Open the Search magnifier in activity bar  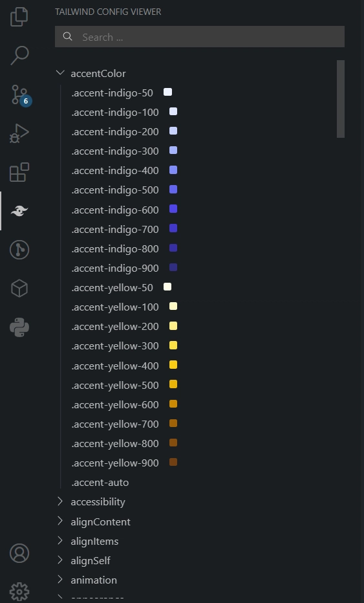click(x=19, y=56)
